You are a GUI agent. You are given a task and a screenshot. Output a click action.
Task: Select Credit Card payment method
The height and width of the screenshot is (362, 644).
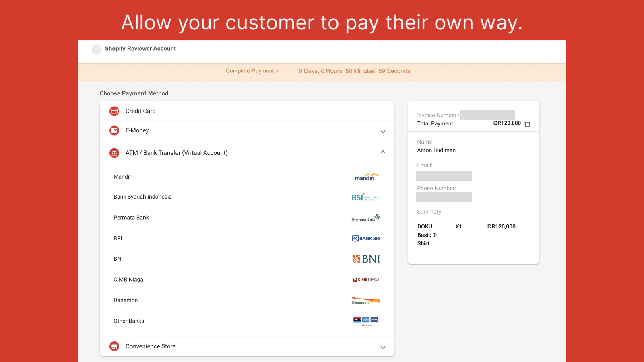[x=140, y=111]
